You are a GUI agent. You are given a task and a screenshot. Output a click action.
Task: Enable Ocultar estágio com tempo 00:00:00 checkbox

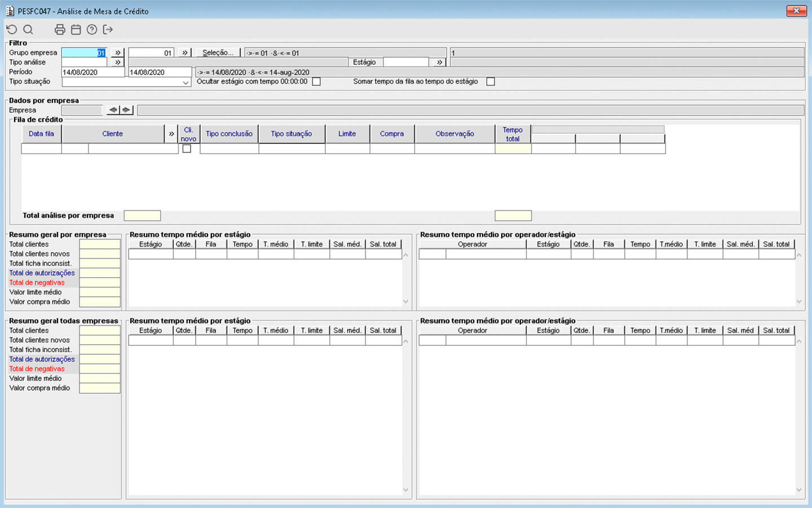(316, 82)
